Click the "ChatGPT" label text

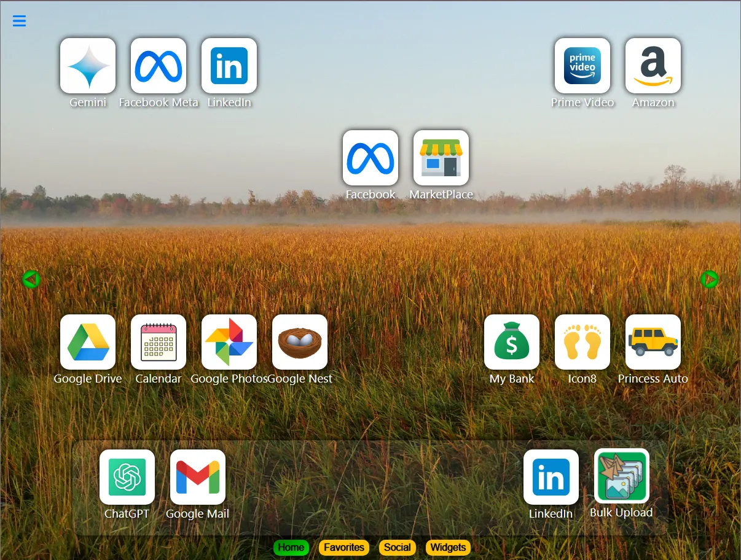click(x=127, y=514)
